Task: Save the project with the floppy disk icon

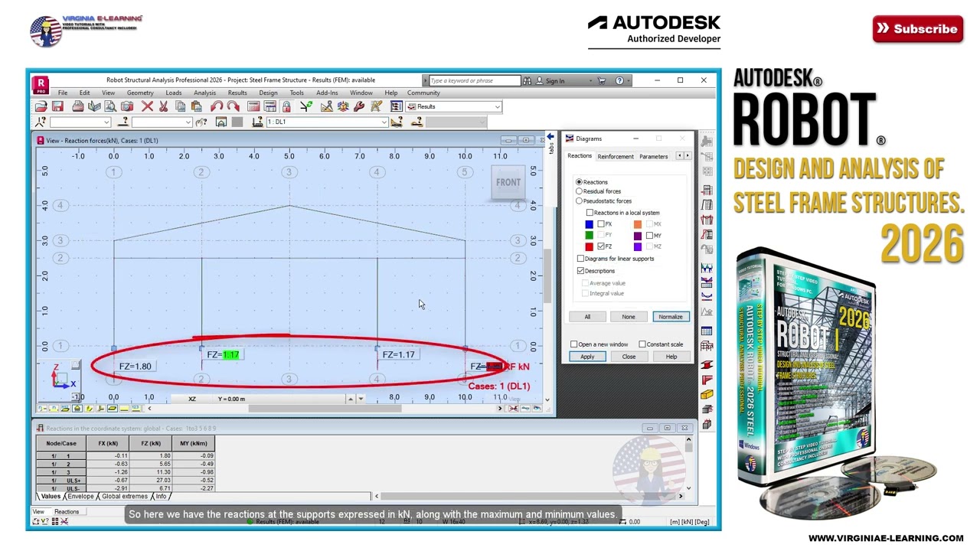Action: tap(57, 106)
